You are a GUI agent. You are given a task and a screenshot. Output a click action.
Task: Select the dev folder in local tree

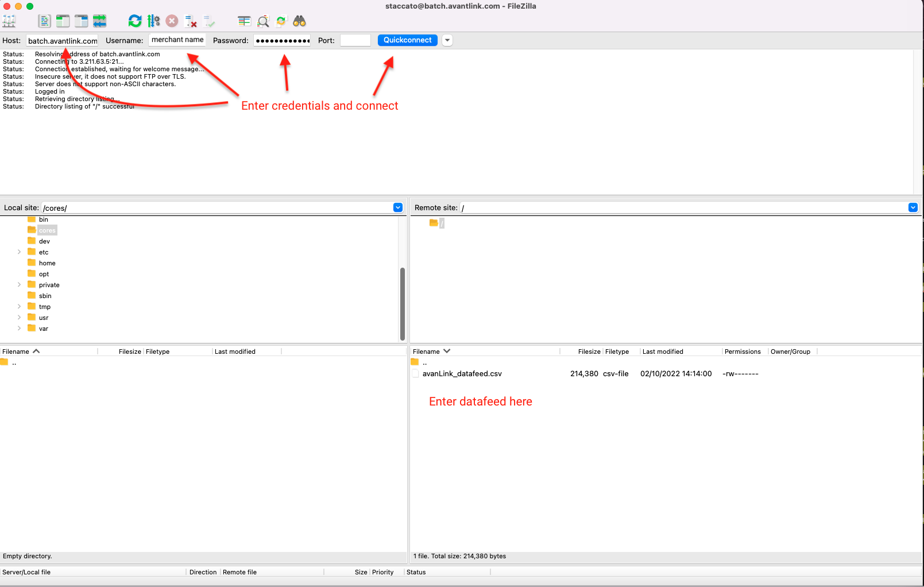(44, 241)
